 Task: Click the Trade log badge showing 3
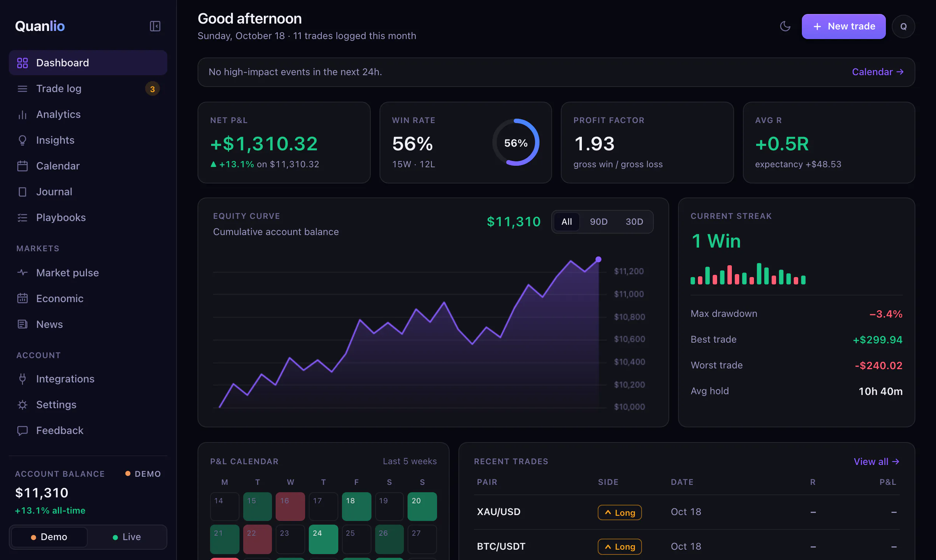coord(153,89)
